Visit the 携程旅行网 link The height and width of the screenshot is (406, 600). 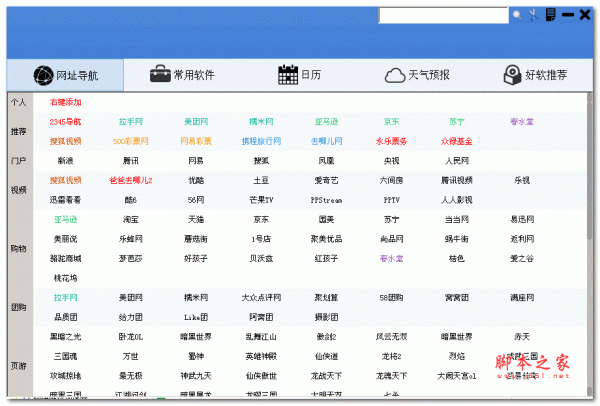[261, 141]
